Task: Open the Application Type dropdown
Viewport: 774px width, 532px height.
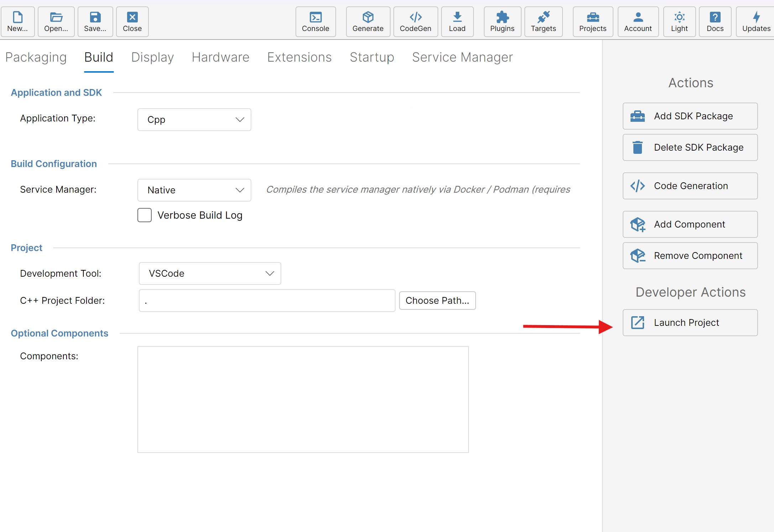Action: [194, 120]
